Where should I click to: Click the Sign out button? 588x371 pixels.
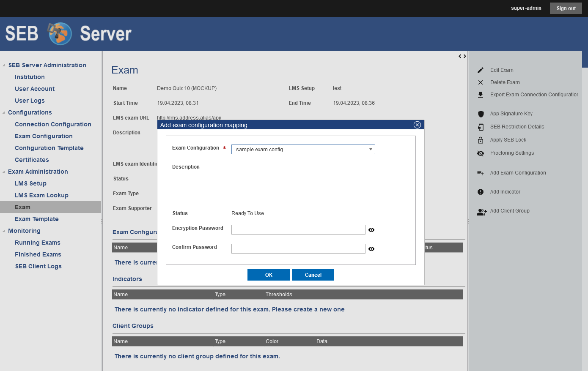pos(566,8)
